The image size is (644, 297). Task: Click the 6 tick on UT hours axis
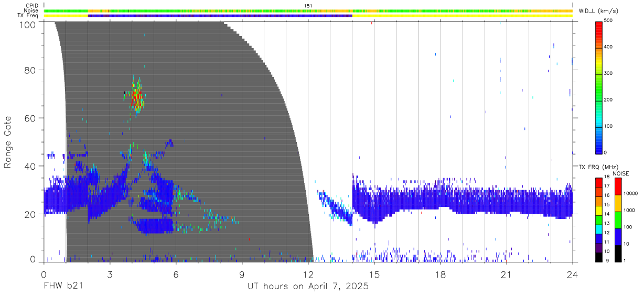[x=176, y=274]
